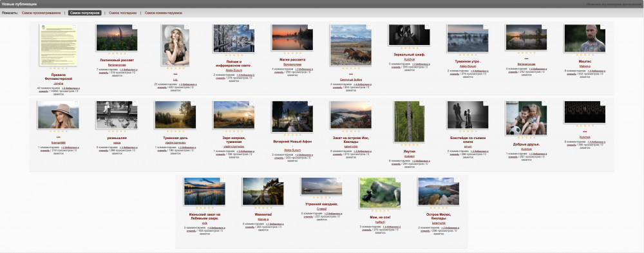
Task: Open the Люпиновый рассвет title link
Action: point(117,60)
